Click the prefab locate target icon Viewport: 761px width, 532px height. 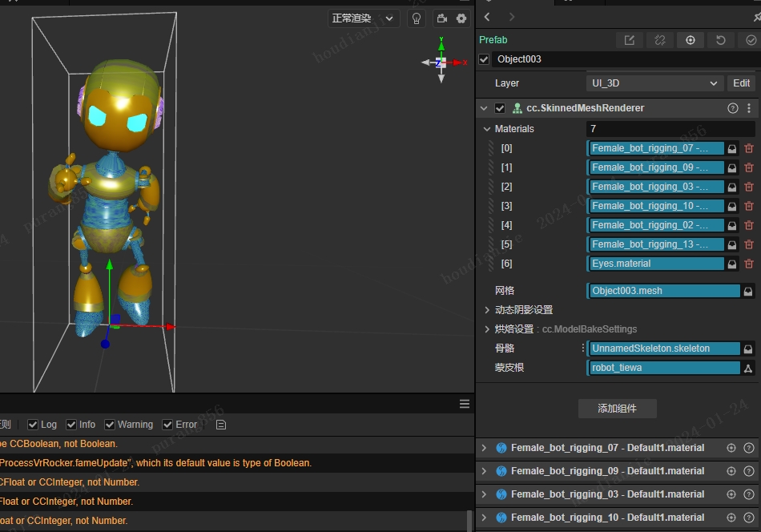[x=690, y=40]
